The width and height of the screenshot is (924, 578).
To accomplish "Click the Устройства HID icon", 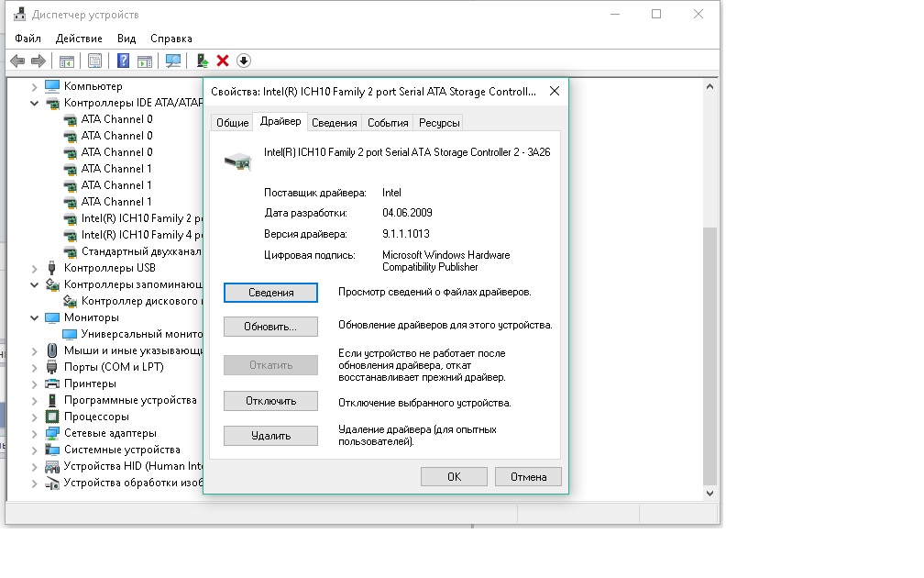I will [x=52, y=466].
